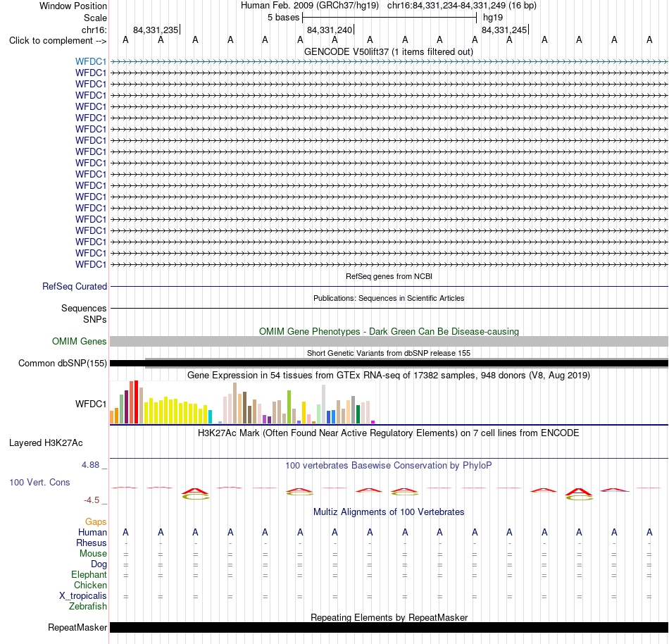
Task: Click the 4.88 PhyloP upper scale value
Action: tap(90, 465)
